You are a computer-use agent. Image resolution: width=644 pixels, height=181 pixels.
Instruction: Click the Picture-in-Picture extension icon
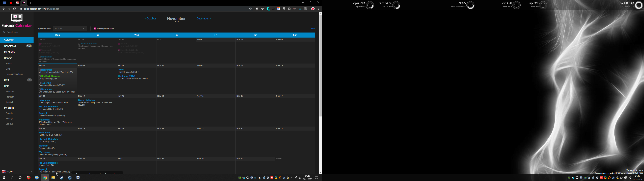point(273,9)
